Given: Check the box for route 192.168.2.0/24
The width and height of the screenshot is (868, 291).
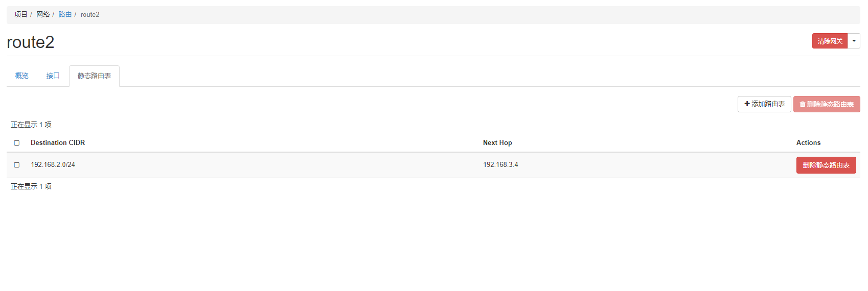Looking at the screenshot, I should tap(17, 165).
